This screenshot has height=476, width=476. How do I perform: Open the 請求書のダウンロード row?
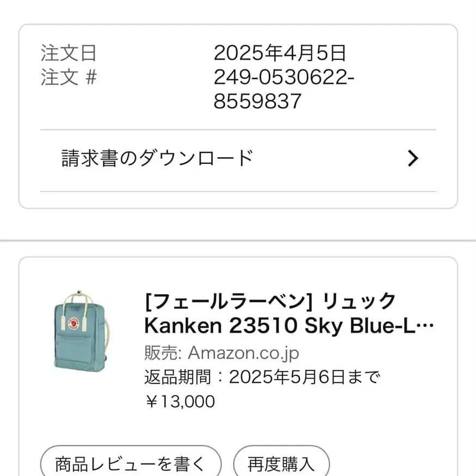click(x=158, y=158)
